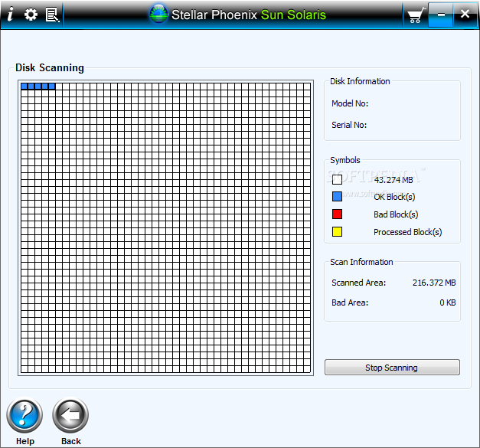Click the Serial No: label
The width and height of the screenshot is (480, 448).
click(x=349, y=125)
